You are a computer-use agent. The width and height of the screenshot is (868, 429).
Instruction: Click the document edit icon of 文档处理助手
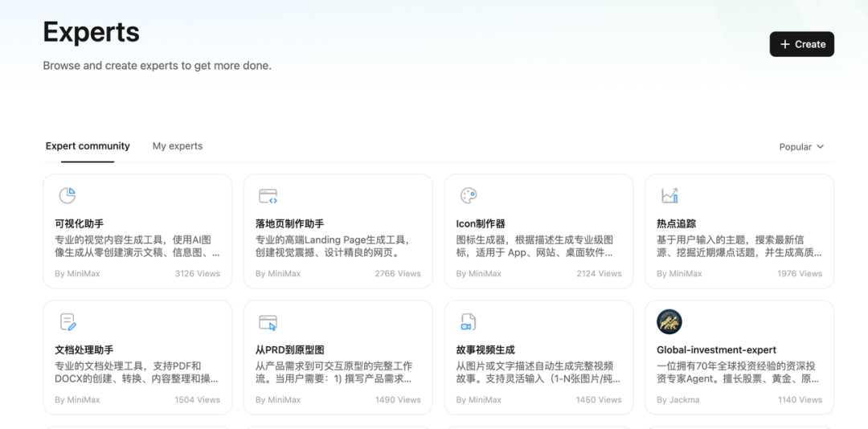click(x=68, y=322)
